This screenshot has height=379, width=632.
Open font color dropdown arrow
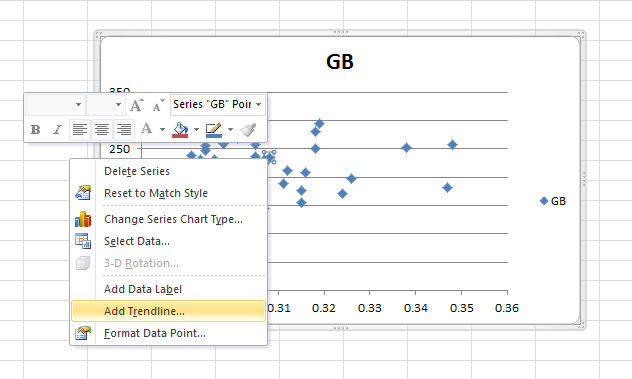[162, 129]
